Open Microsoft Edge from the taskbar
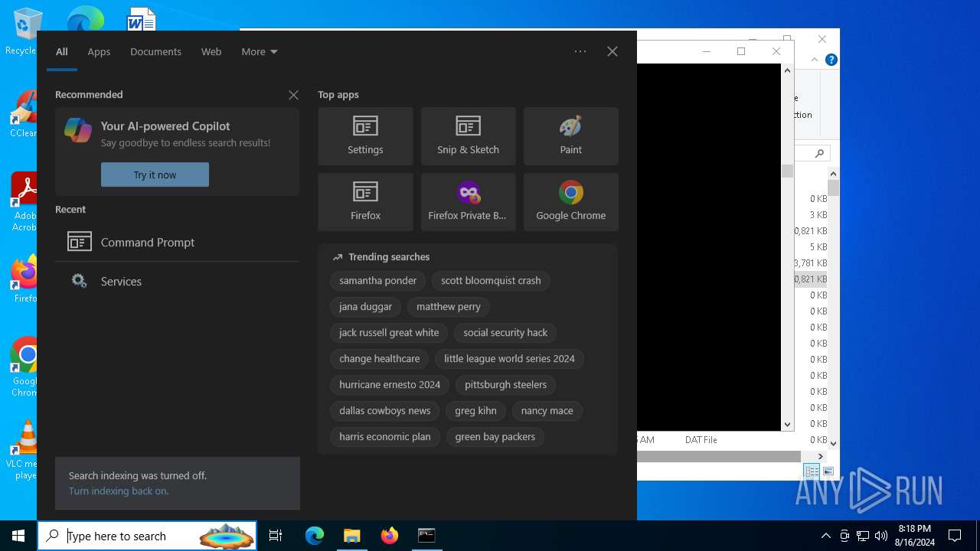This screenshot has width=980, height=551. (x=314, y=536)
